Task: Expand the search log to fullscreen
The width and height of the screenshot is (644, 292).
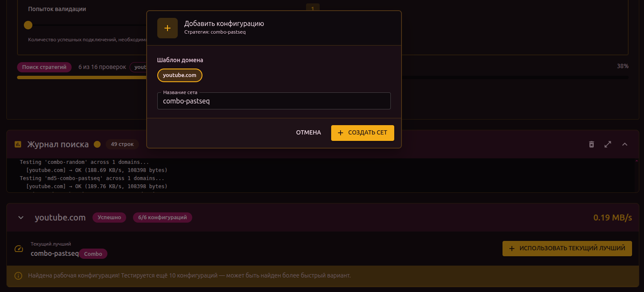Action: (x=608, y=144)
